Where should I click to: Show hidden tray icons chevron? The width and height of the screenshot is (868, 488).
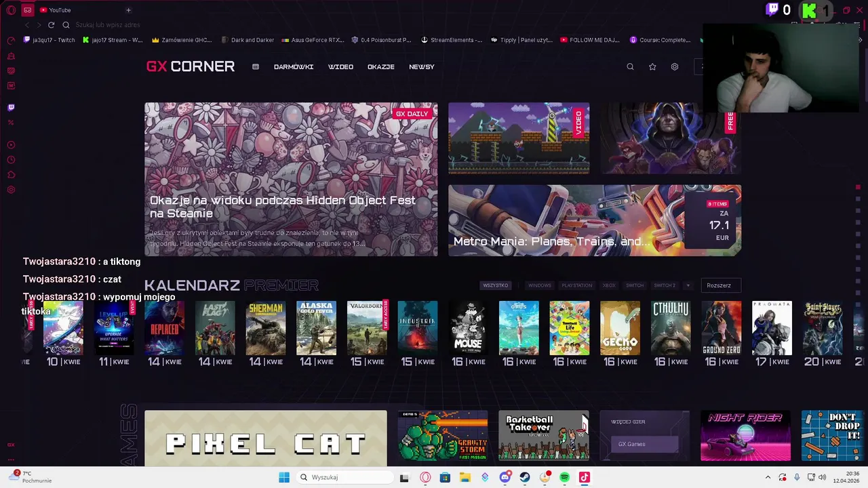point(768,477)
